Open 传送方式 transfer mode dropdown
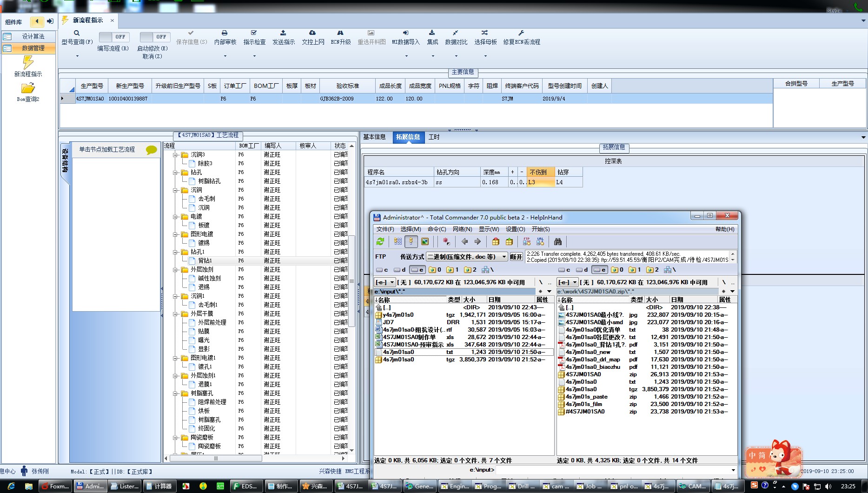The image size is (868, 493). 504,257
